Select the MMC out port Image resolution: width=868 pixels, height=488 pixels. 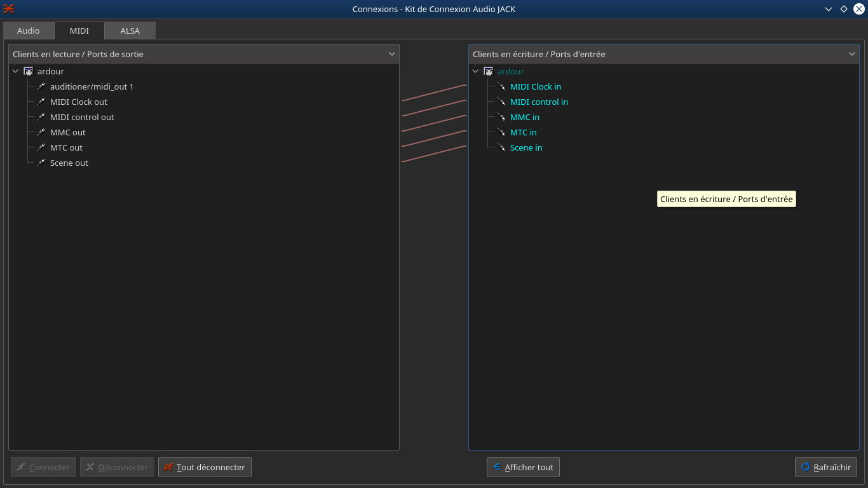pyautogui.click(x=204, y=132)
